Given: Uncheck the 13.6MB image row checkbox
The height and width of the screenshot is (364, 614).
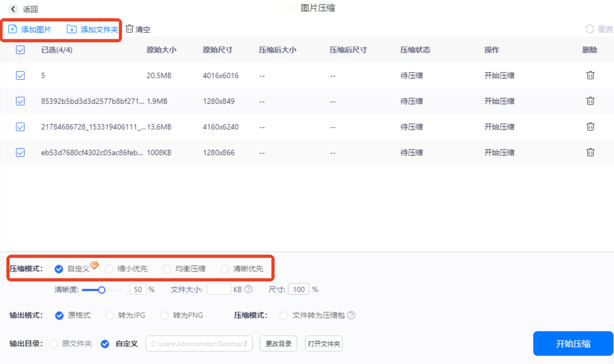Looking at the screenshot, I should (x=20, y=127).
